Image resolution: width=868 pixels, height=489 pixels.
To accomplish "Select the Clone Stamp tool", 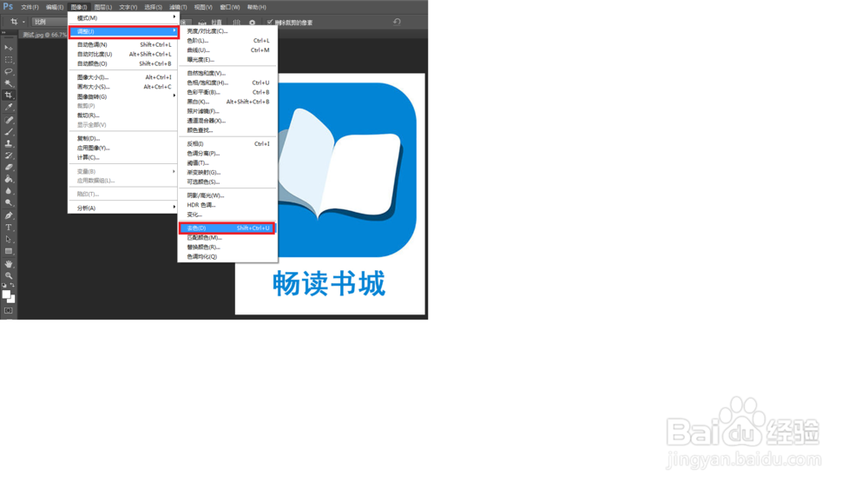I will pyautogui.click(x=9, y=143).
